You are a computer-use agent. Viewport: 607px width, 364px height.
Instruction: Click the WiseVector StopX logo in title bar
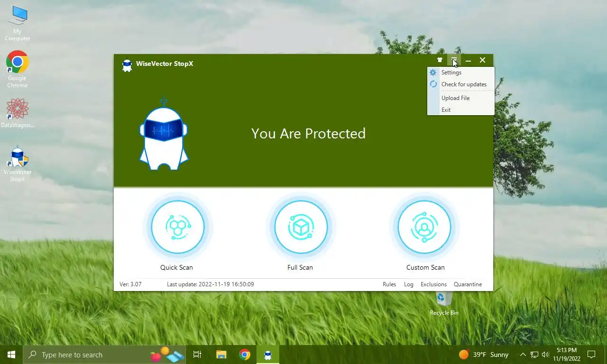click(x=127, y=65)
